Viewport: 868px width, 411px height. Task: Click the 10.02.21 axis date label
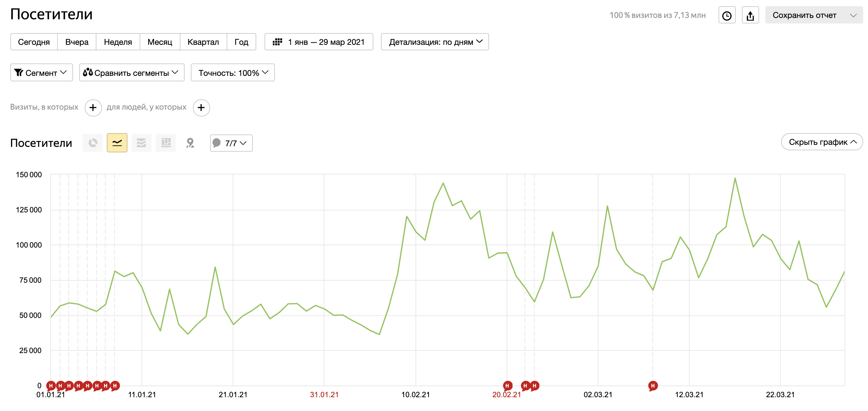(415, 395)
